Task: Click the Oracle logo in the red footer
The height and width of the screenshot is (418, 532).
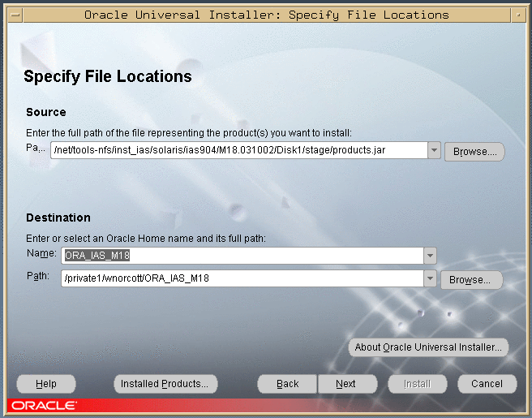Action: [44, 406]
